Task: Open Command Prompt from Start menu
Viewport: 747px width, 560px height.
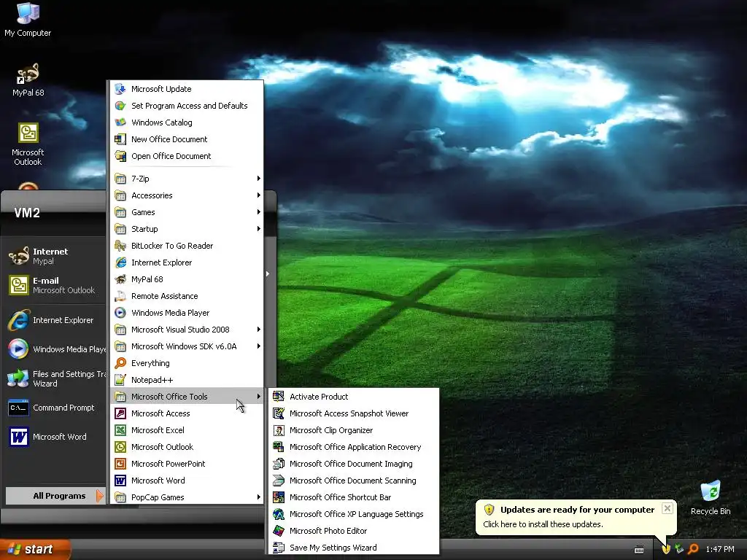Action: click(x=55, y=408)
